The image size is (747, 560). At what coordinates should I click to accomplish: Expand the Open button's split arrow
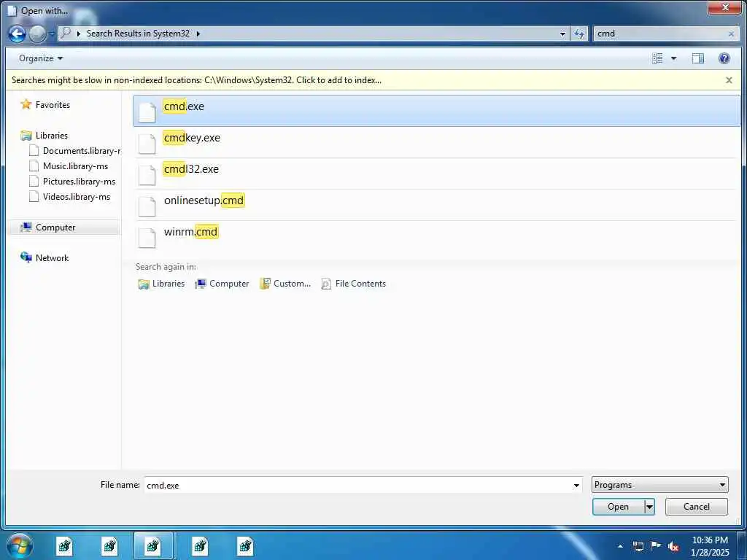tap(649, 507)
